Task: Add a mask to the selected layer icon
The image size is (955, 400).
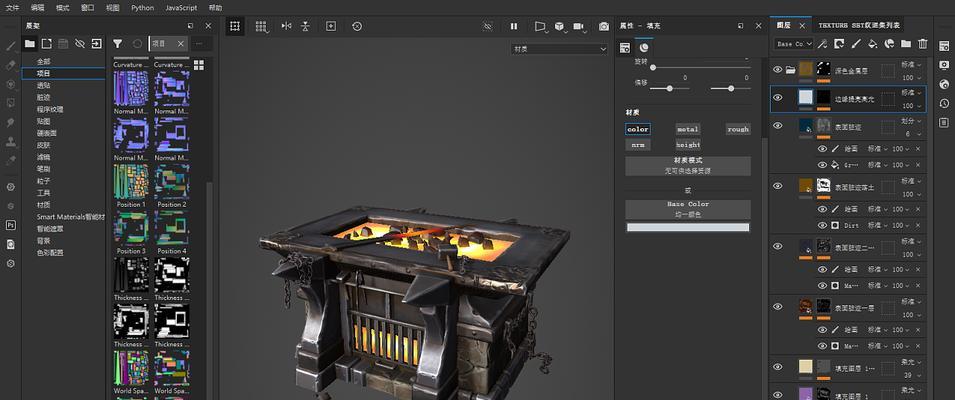Action: 839,44
